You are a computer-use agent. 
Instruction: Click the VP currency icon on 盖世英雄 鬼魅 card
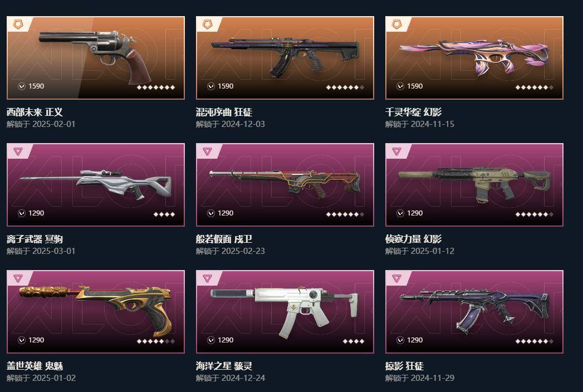coord(22,340)
